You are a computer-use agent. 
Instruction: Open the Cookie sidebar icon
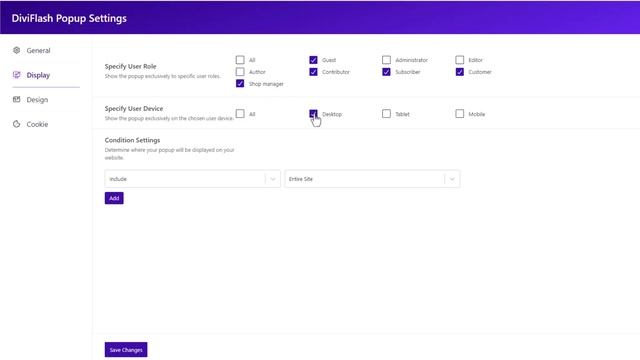coord(16,124)
